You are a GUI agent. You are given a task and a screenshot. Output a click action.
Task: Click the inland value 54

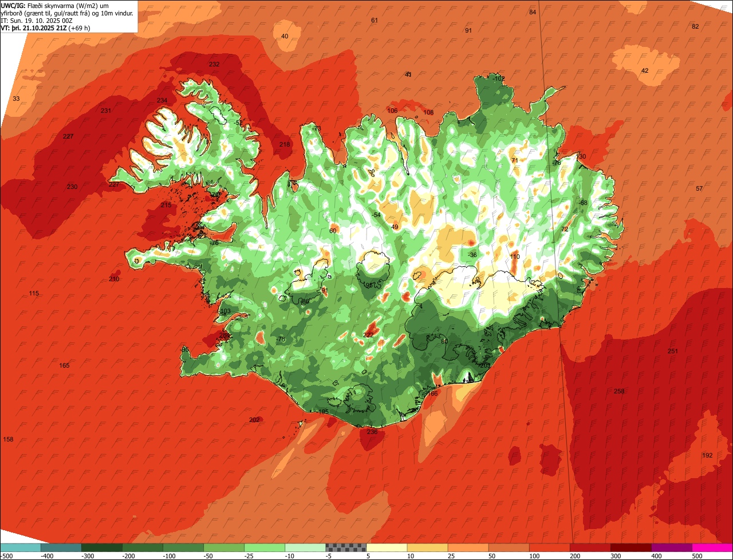pos(377,215)
